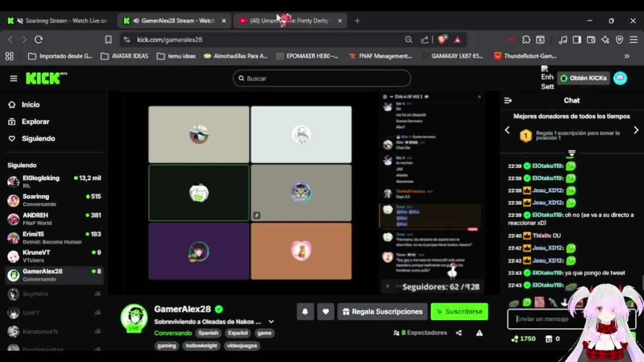Screen dimensions: 644x362
Task: Click the heart follow button
Action: tap(326, 312)
